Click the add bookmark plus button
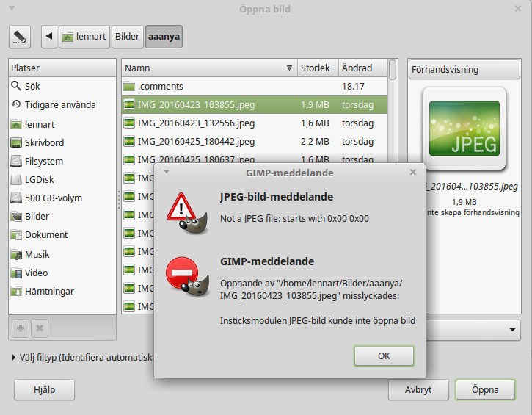Image resolution: width=532 pixels, height=415 pixels. tap(21, 328)
